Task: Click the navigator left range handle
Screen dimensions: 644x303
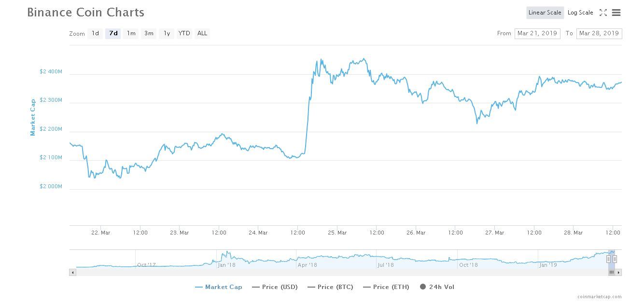Action: 608,259
